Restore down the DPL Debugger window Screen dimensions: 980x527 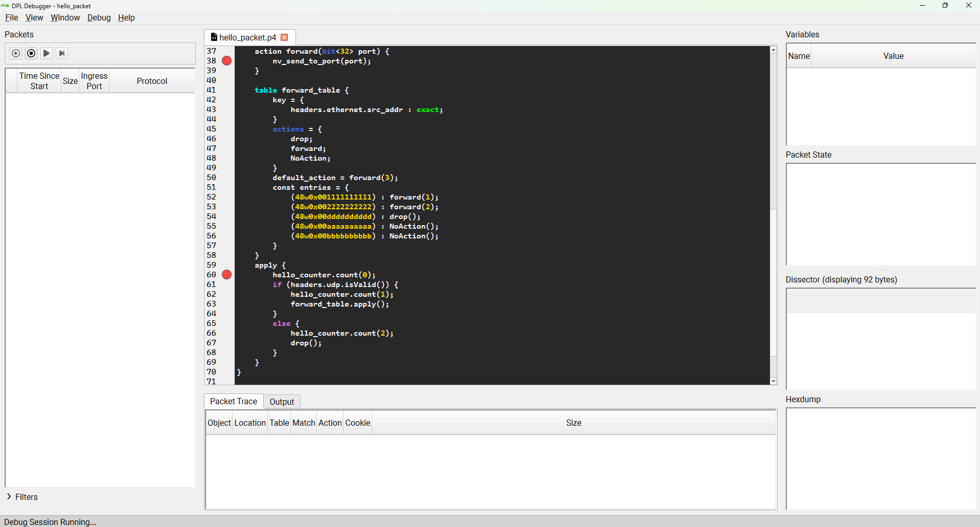(945, 6)
